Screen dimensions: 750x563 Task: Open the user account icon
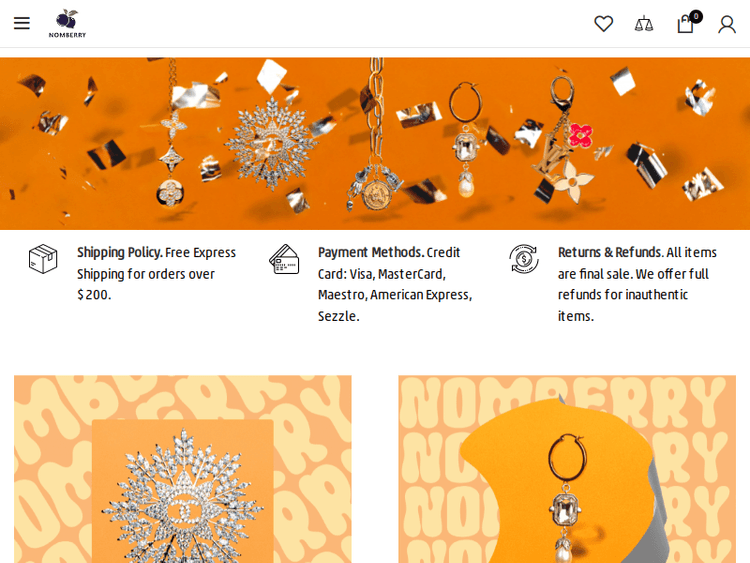click(x=727, y=24)
